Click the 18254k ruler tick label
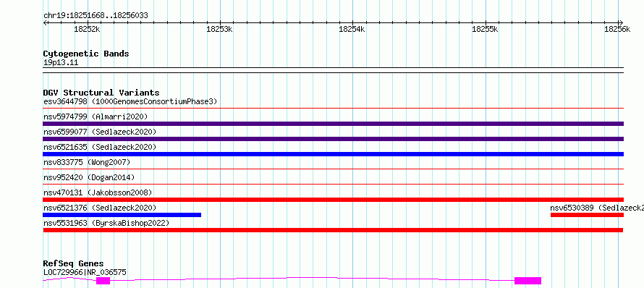The height and width of the screenshot is (288, 644). [352, 29]
